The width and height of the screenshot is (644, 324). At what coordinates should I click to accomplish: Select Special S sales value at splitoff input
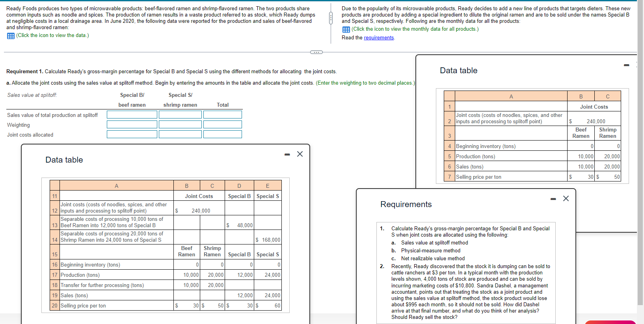point(180,115)
